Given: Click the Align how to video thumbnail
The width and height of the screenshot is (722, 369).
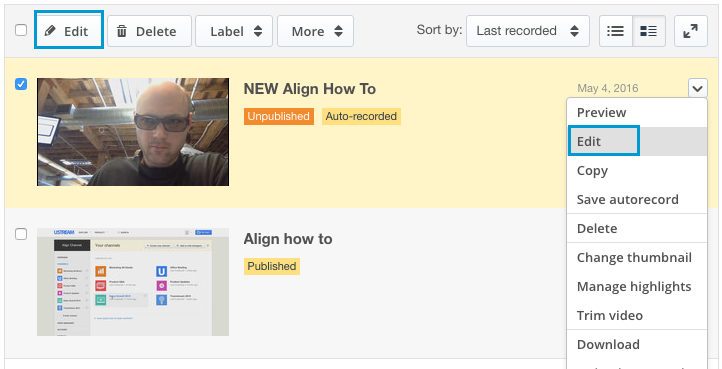Looking at the screenshot, I should pyautogui.click(x=133, y=282).
